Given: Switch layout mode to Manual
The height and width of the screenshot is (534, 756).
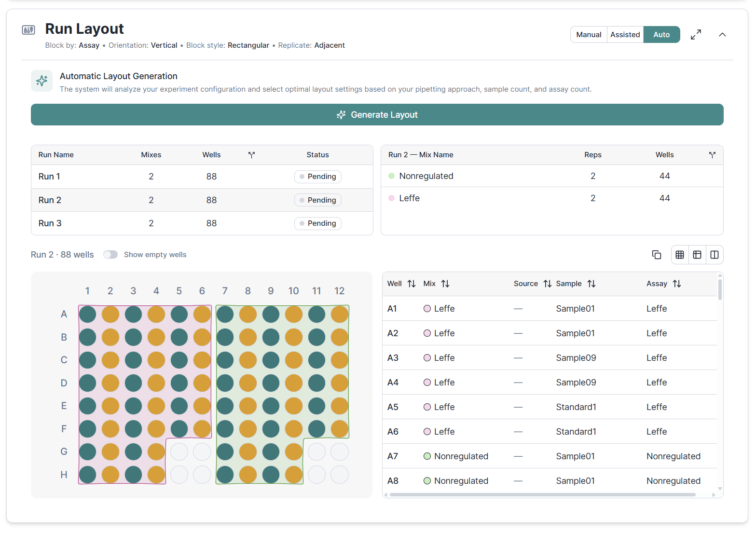Looking at the screenshot, I should (x=588, y=34).
